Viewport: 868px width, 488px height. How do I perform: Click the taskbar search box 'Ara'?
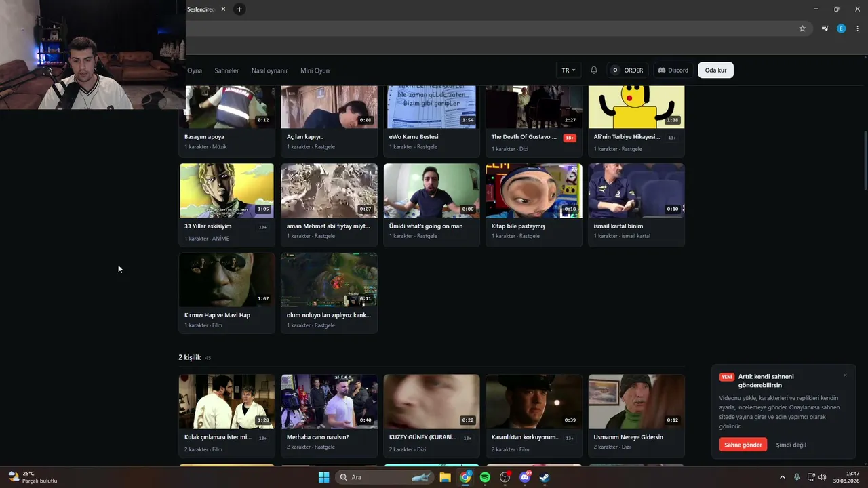click(x=384, y=477)
